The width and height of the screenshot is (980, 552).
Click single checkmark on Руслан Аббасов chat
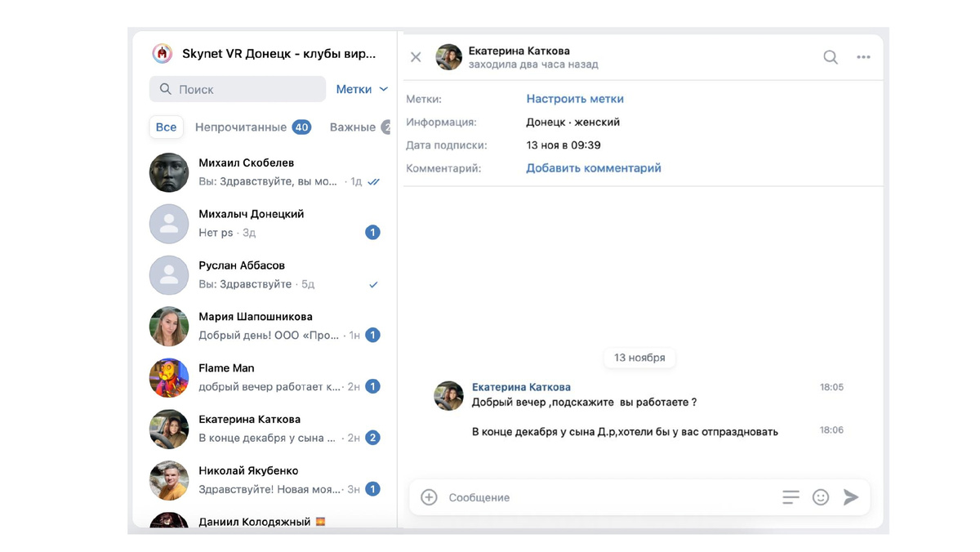coord(373,284)
